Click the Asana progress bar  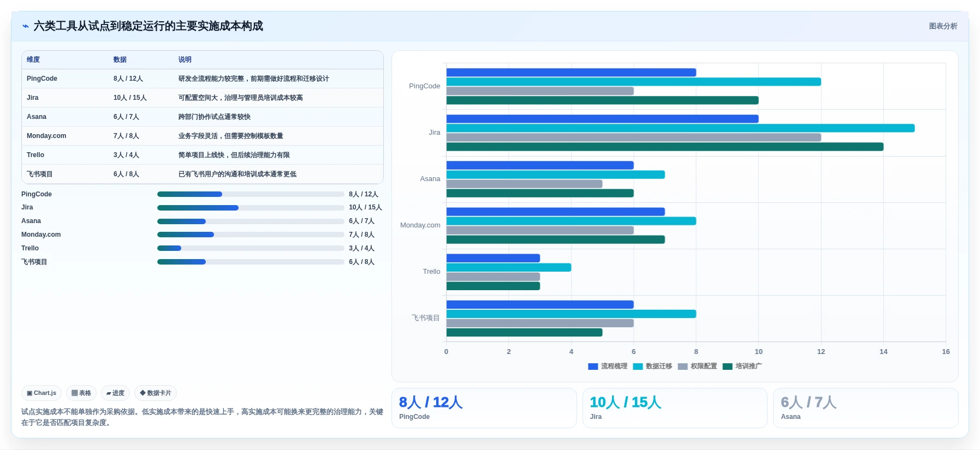(x=251, y=221)
